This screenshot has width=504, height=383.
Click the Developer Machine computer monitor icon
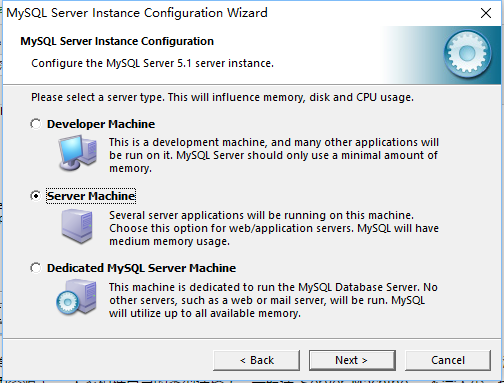[x=78, y=153]
